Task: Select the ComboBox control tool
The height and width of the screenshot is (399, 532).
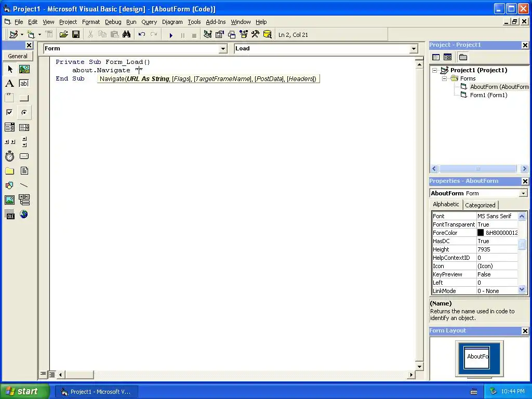Action: point(10,127)
